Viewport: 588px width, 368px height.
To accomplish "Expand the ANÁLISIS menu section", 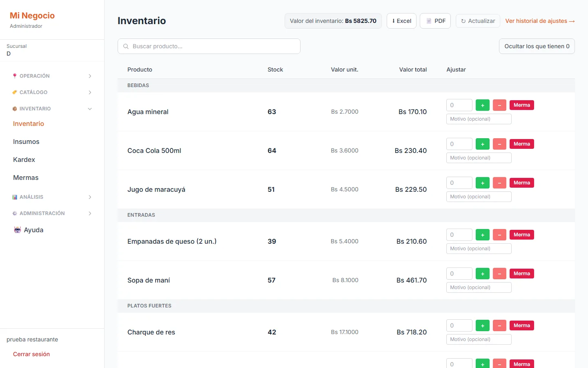I will [52, 197].
